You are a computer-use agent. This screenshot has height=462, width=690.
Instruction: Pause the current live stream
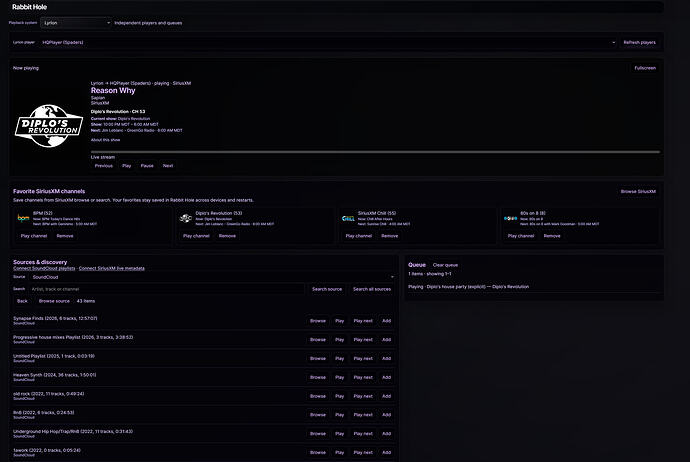(x=147, y=166)
